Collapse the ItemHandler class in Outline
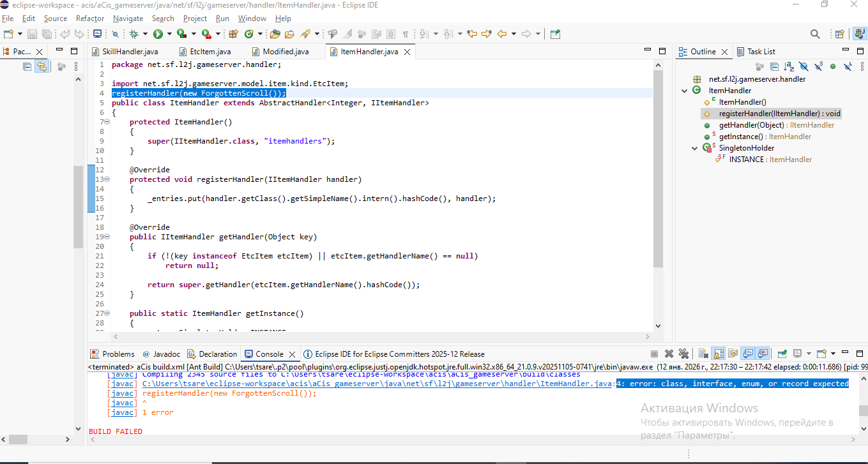868x464 pixels. point(683,91)
